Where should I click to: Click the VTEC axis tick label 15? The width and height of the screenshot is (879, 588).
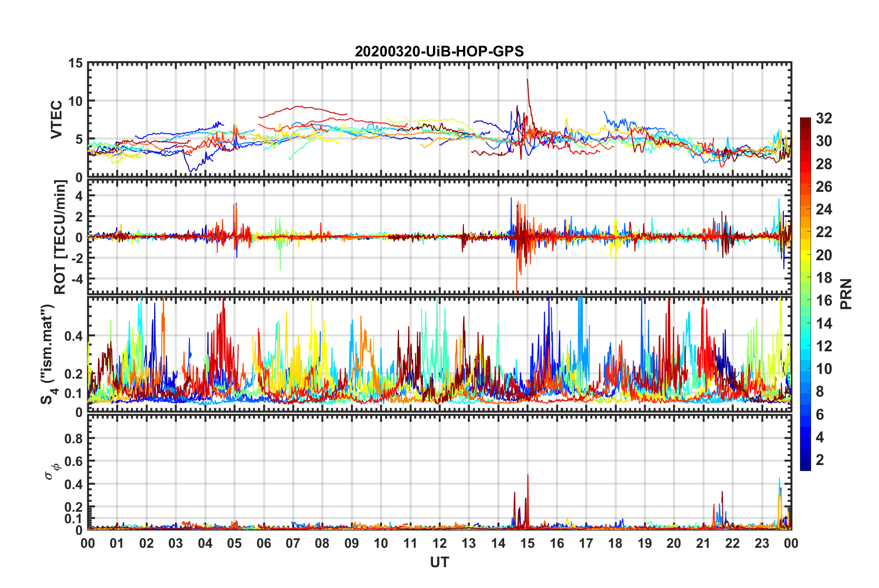(x=75, y=63)
